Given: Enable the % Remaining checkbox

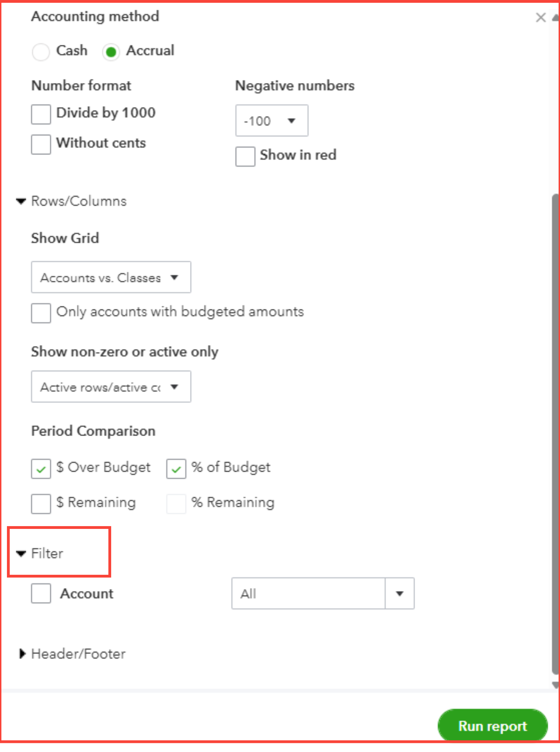Looking at the screenshot, I should 176,504.
